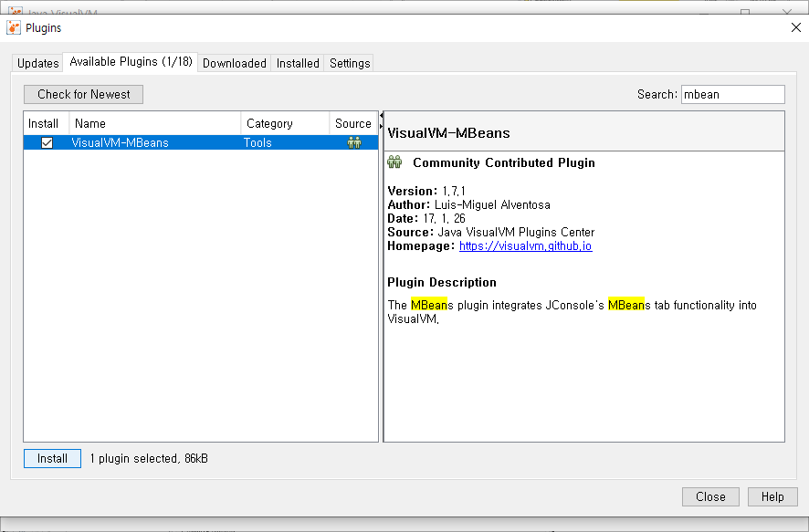Sort by the Install column header
The height and width of the screenshot is (532, 809).
pyautogui.click(x=46, y=123)
